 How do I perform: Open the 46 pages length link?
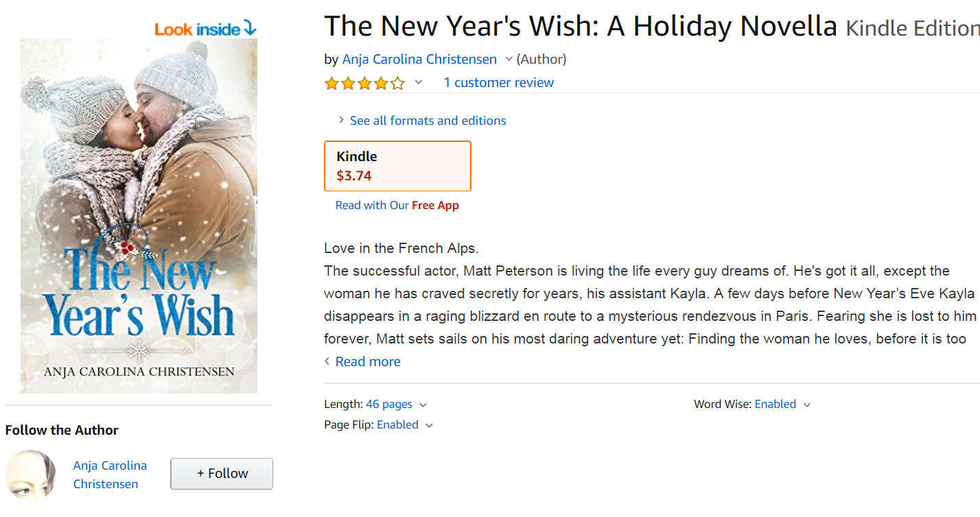pyautogui.click(x=389, y=405)
